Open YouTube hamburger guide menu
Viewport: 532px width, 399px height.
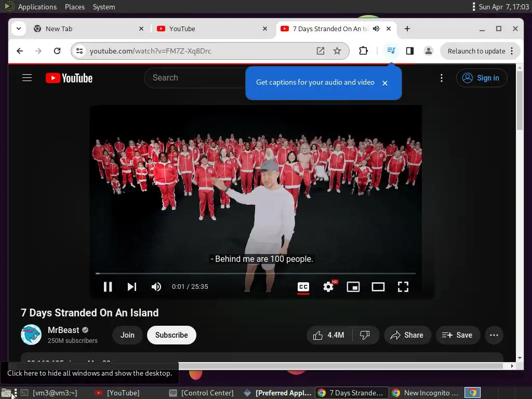pyautogui.click(x=27, y=78)
